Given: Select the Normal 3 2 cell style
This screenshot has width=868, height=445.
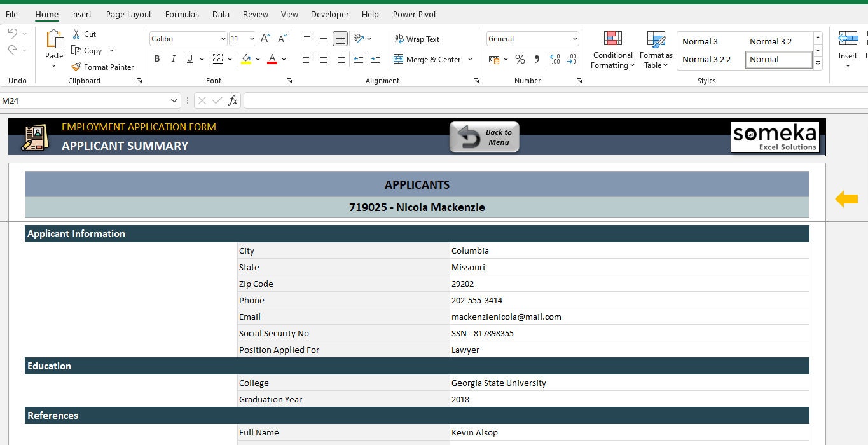Looking at the screenshot, I should pos(771,41).
